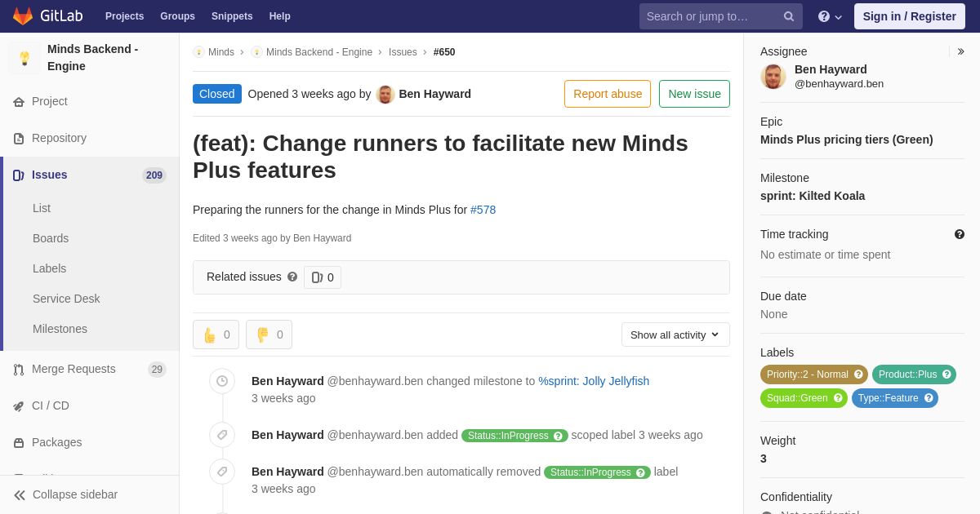The width and height of the screenshot is (980, 514).
Task: Click the New issue button
Action: pyautogui.click(x=694, y=94)
